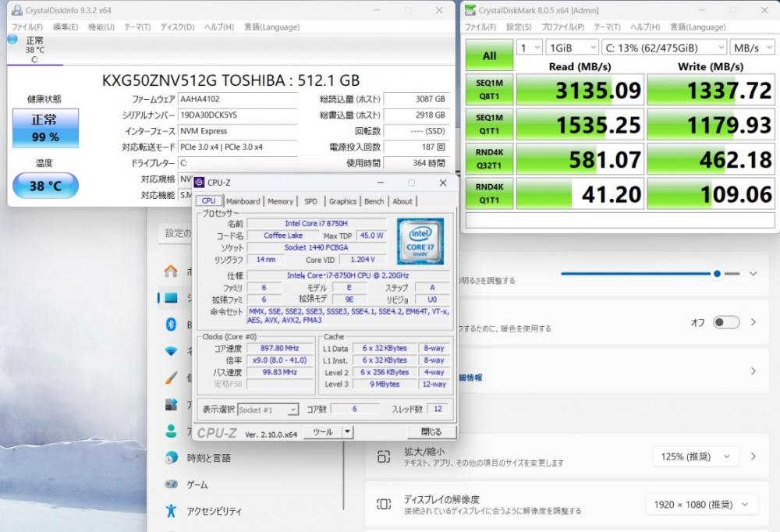Switch to the Graphics tab in CPU-Z

[x=342, y=201]
